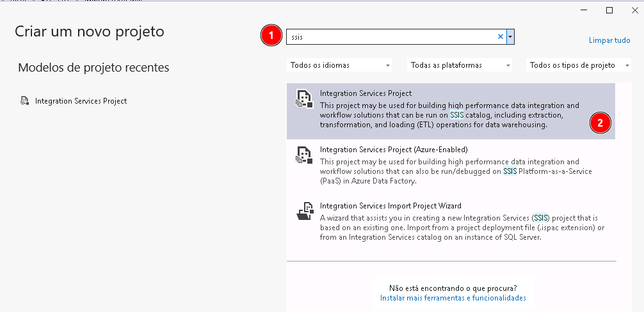Screen dimensions: 644x312
Task: Open the Todos os idiomas filter
Action: pyautogui.click(x=339, y=65)
